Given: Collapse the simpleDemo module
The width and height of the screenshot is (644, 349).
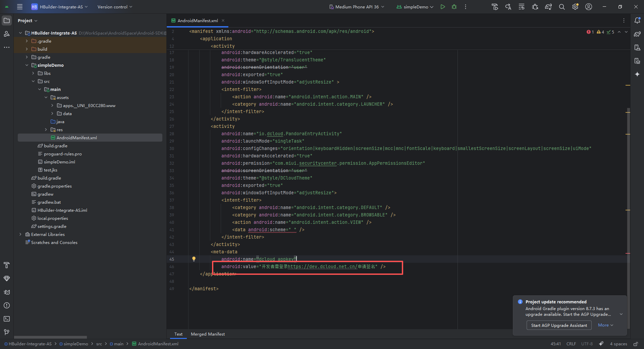Looking at the screenshot, I should (x=27, y=65).
